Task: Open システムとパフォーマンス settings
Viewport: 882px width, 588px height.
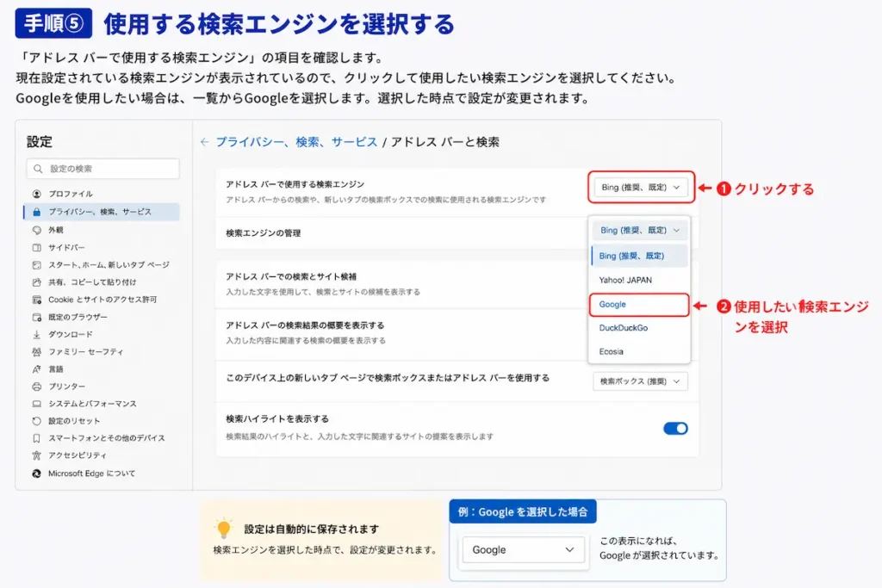Action: tap(92, 404)
